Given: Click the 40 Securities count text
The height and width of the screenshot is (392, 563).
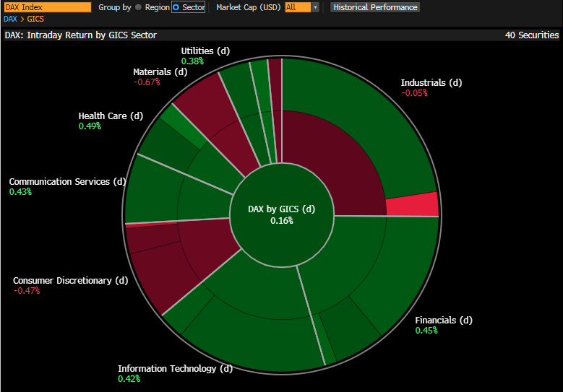Looking at the screenshot, I should (x=531, y=35).
